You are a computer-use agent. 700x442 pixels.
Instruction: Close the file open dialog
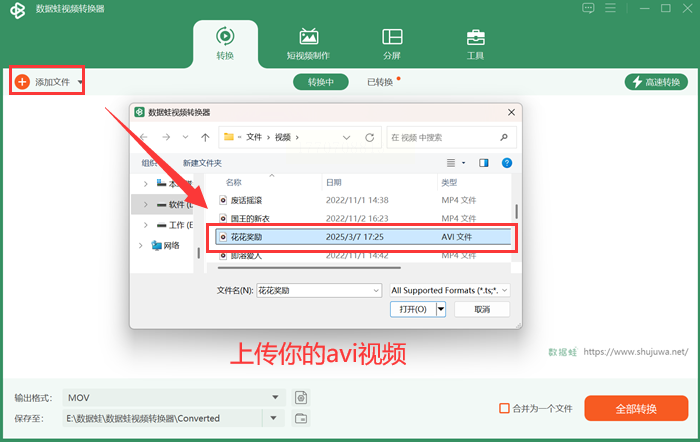[x=512, y=112]
